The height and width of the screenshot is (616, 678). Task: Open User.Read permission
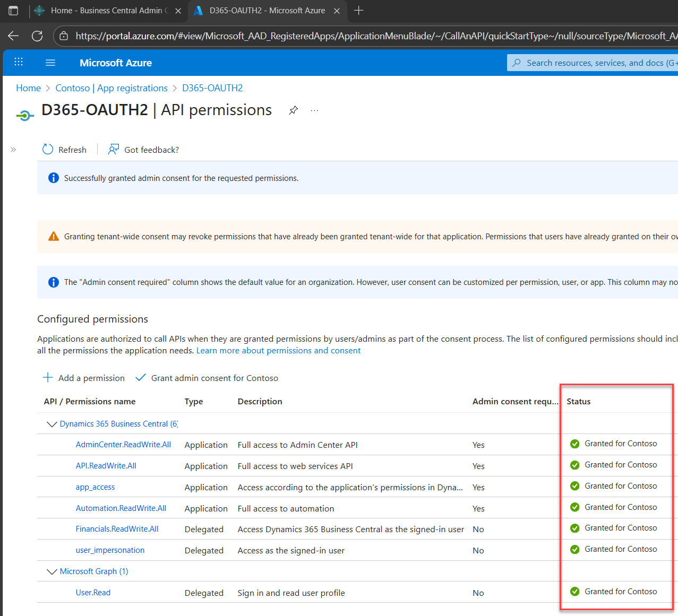(93, 593)
